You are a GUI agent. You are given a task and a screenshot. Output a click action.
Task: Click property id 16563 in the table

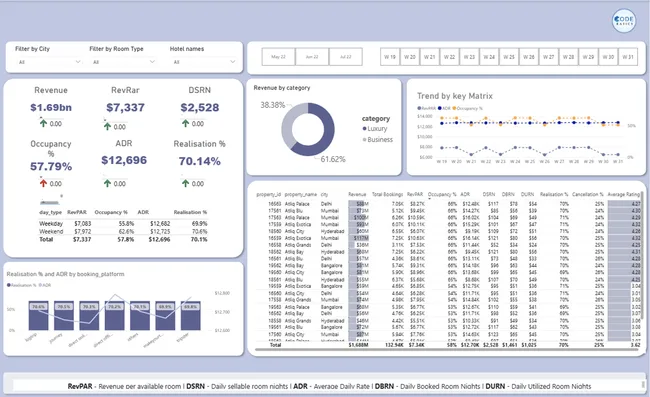coord(274,204)
